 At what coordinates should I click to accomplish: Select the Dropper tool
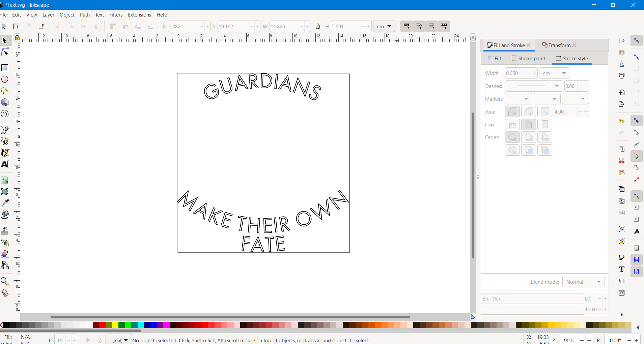5,203
